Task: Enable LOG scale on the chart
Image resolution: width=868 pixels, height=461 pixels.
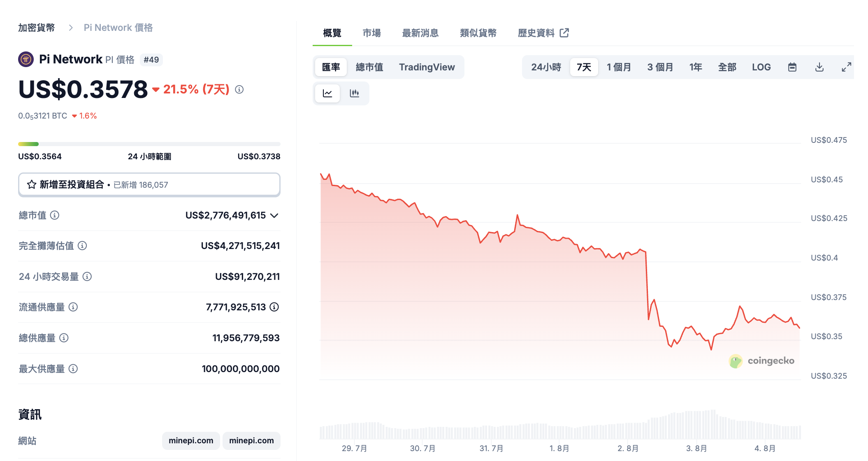Action: click(761, 67)
